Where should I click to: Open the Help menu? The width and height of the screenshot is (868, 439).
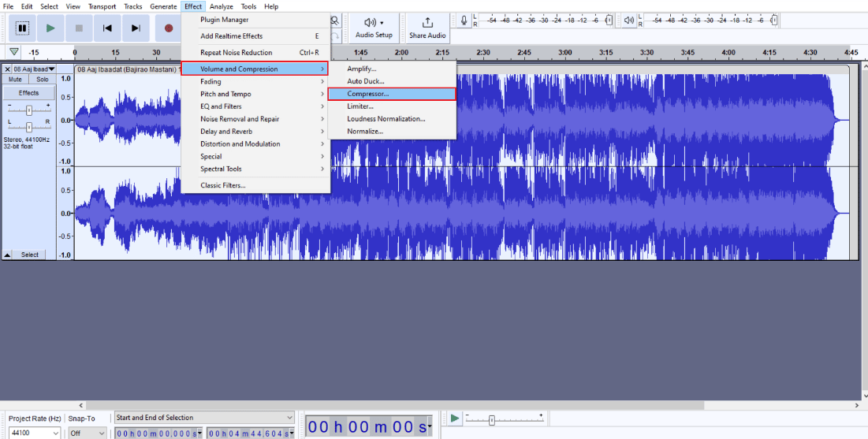click(x=271, y=6)
